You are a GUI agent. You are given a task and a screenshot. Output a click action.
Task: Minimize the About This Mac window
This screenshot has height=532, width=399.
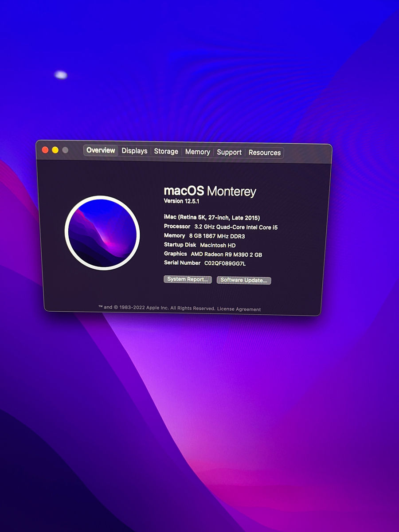pos(55,150)
